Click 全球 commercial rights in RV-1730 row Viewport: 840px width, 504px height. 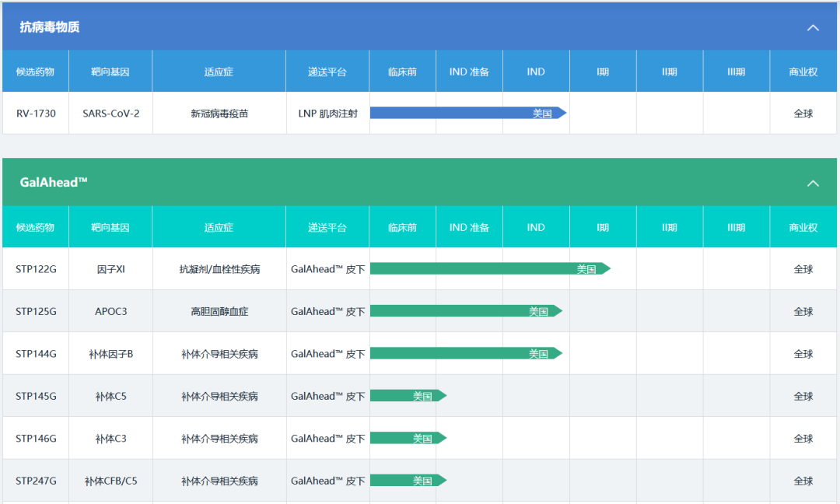click(803, 113)
